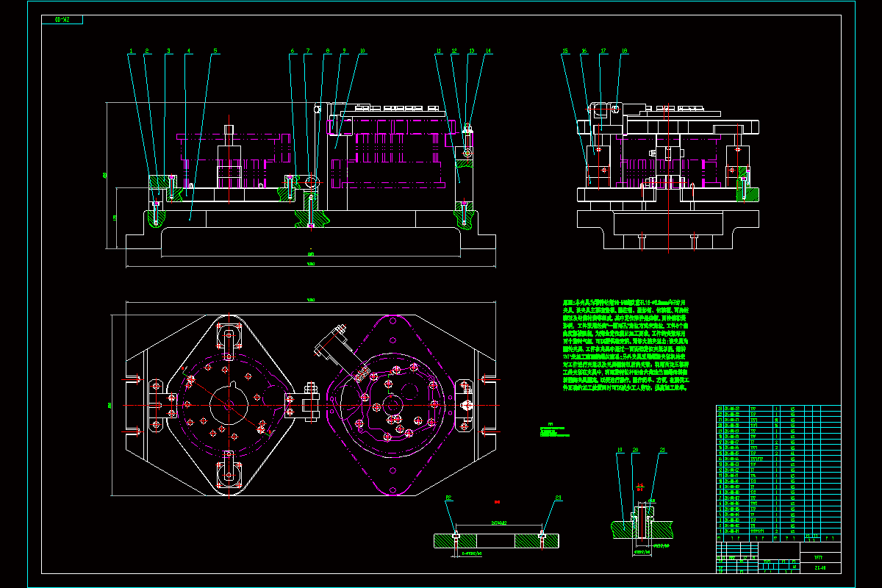This screenshot has width=882, height=588.
Task: Click balloon number 16 above side view
Action: [x=584, y=51]
